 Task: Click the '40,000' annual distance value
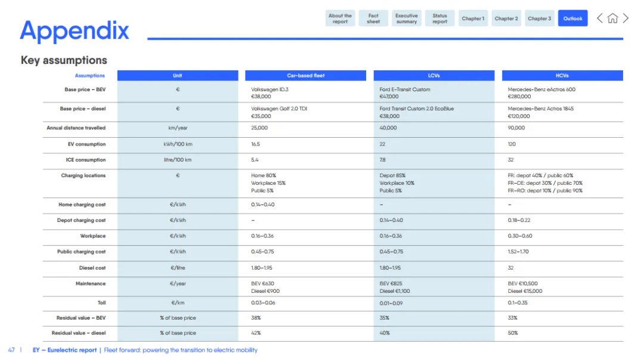click(x=388, y=128)
